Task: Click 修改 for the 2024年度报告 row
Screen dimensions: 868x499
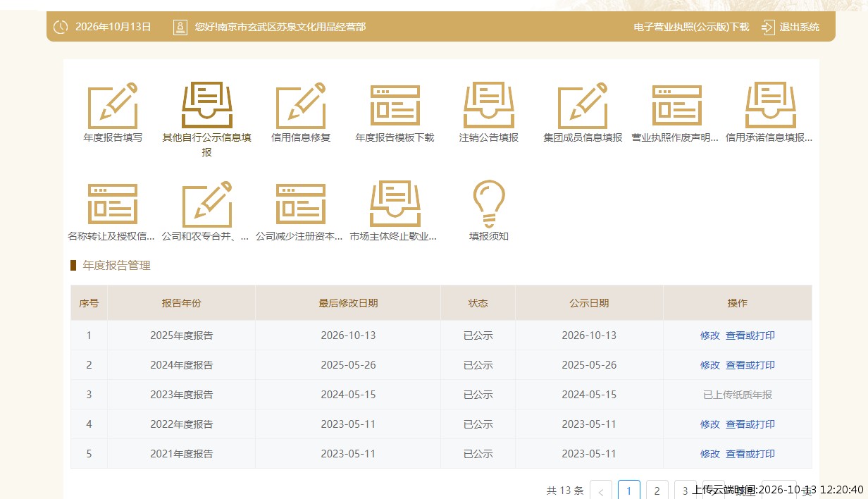Action: point(710,366)
